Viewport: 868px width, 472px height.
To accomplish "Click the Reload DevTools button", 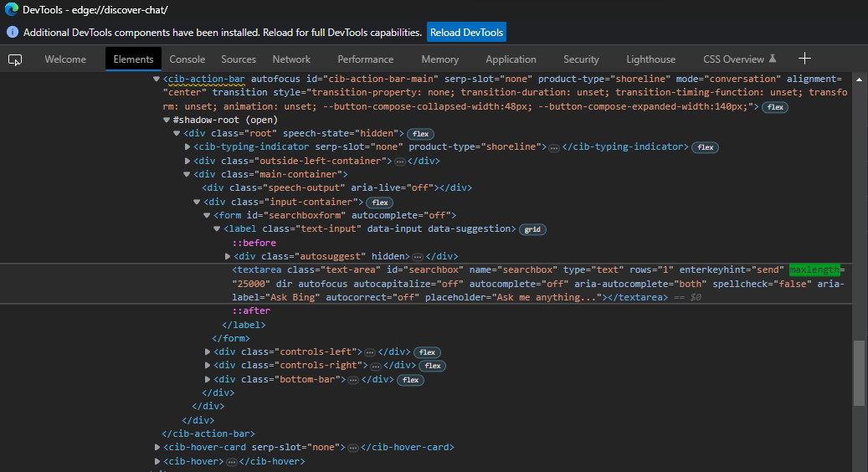I will point(466,33).
